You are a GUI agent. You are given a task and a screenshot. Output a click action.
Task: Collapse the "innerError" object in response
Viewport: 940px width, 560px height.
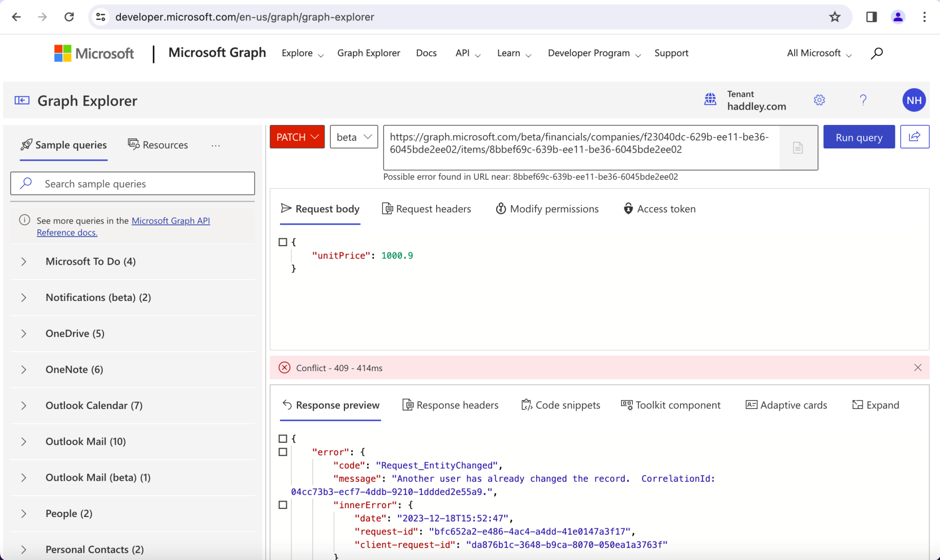coord(283,505)
